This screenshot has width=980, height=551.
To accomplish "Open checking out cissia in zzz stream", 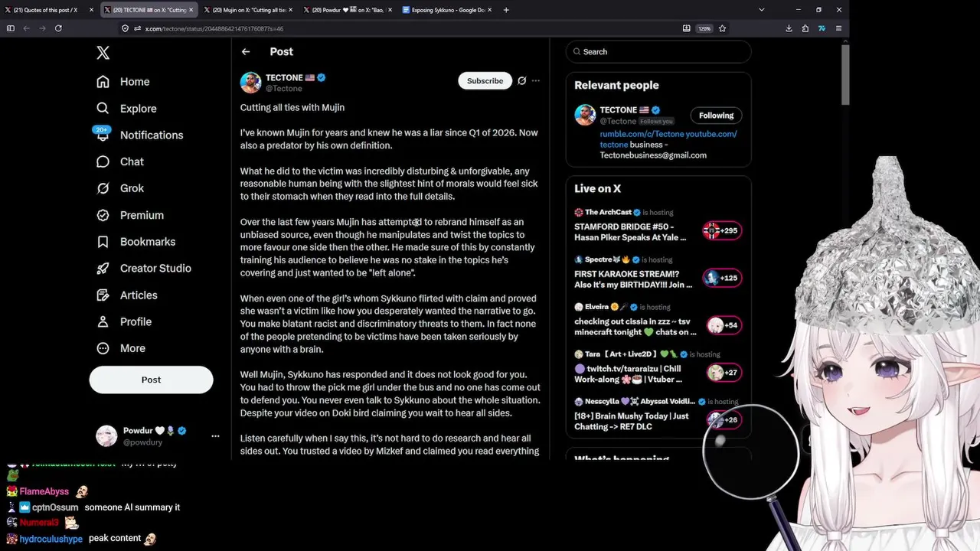I will tap(635, 327).
